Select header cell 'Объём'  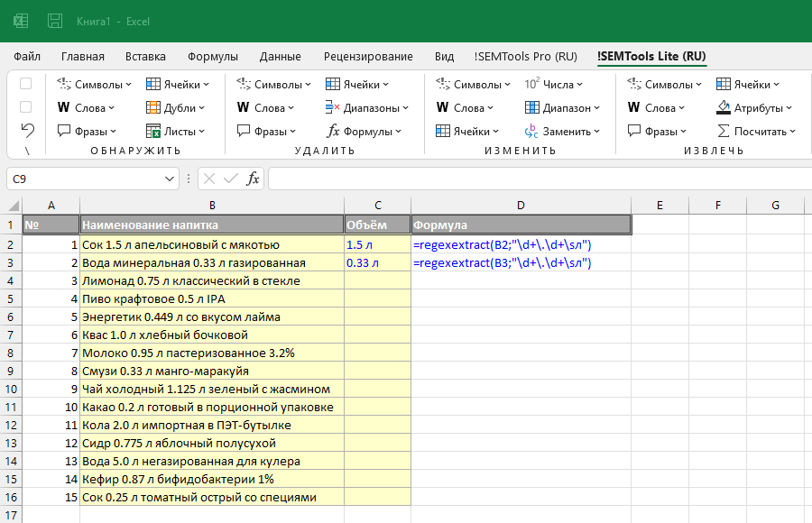coord(377,225)
